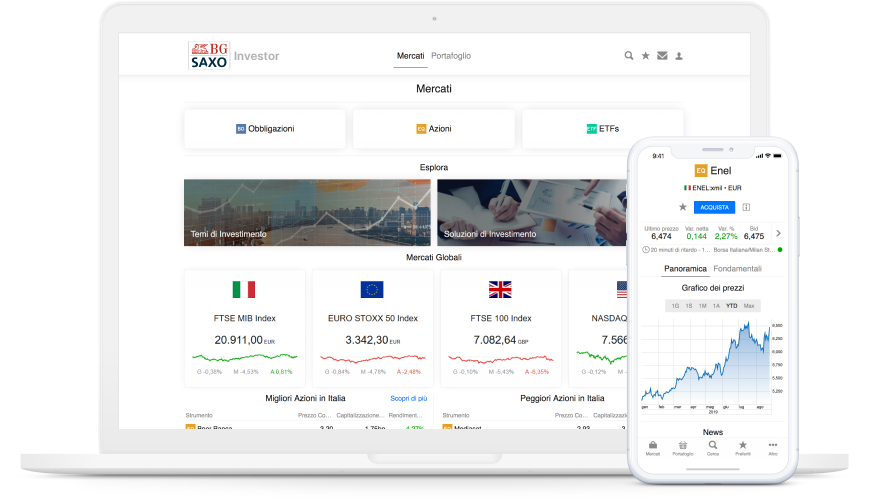Tap the delay clock icon on phone
Viewport: 895px width, 499px height.
[646, 250]
